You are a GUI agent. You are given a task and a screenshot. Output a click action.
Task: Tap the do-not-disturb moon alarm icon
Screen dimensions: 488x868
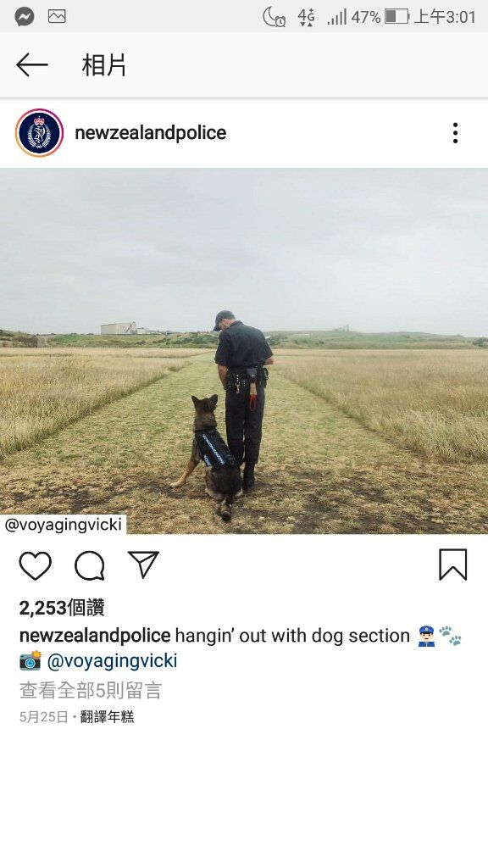click(x=274, y=17)
